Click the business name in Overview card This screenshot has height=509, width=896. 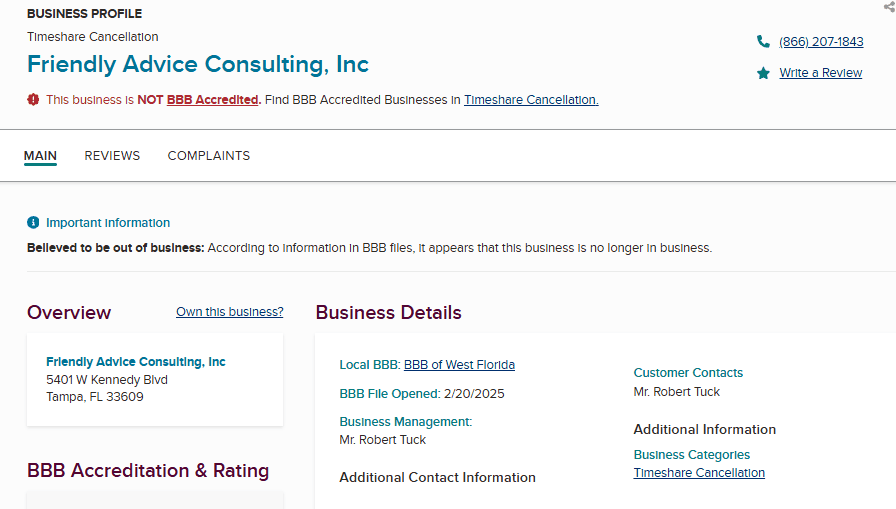pos(136,362)
